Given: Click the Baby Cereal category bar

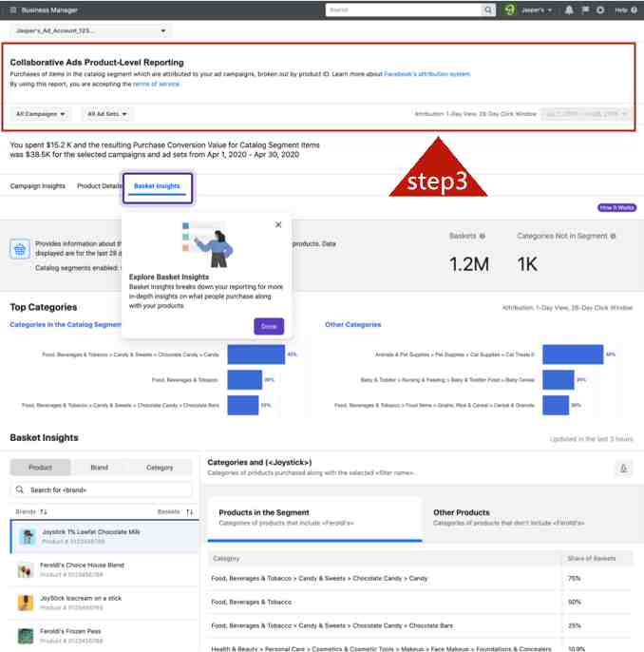Looking at the screenshot, I should pyautogui.click(x=558, y=379).
